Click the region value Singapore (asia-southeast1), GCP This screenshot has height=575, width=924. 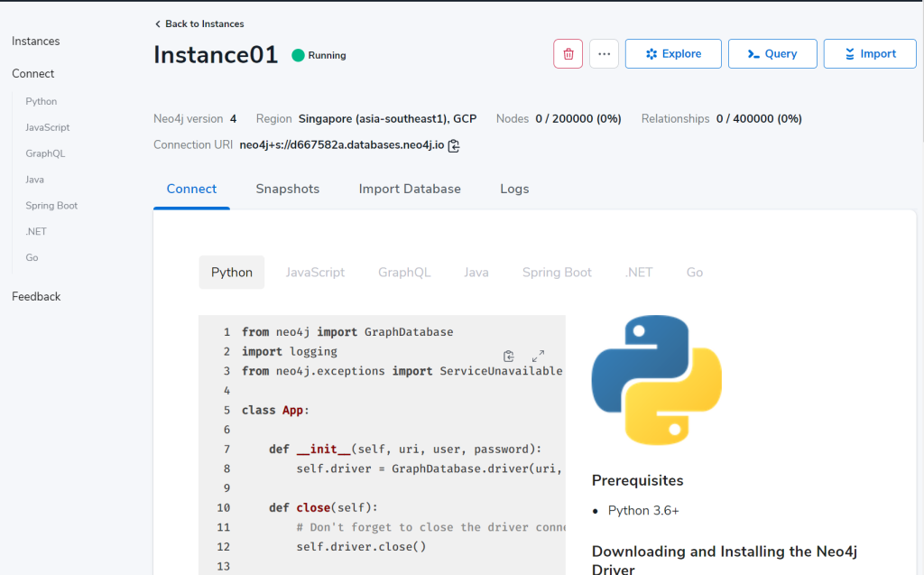pos(387,118)
